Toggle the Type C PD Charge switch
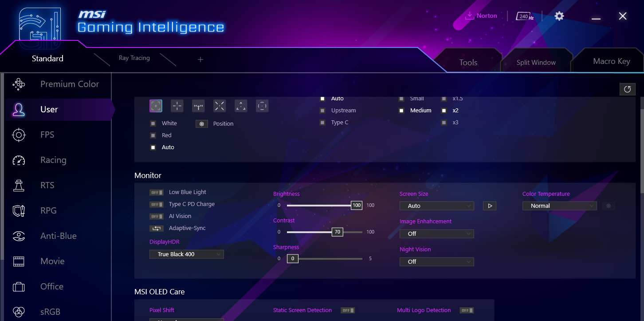Image resolution: width=644 pixels, height=321 pixels. pyautogui.click(x=157, y=204)
